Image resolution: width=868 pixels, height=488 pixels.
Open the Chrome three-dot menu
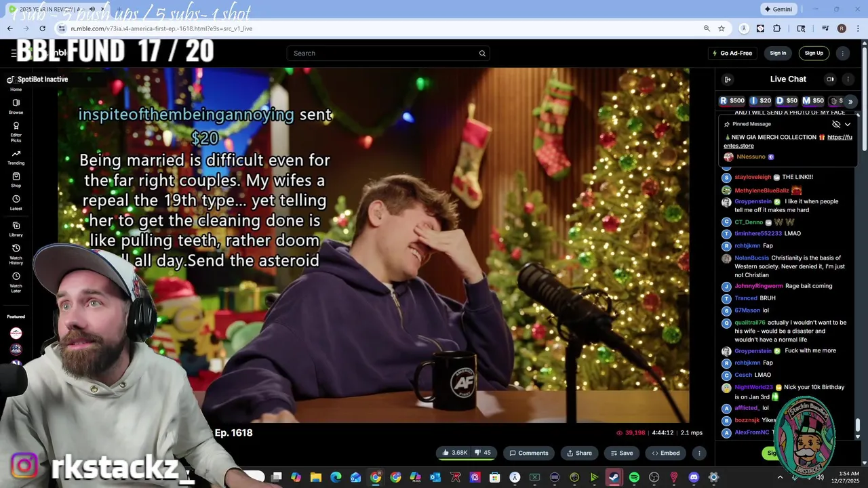(856, 28)
